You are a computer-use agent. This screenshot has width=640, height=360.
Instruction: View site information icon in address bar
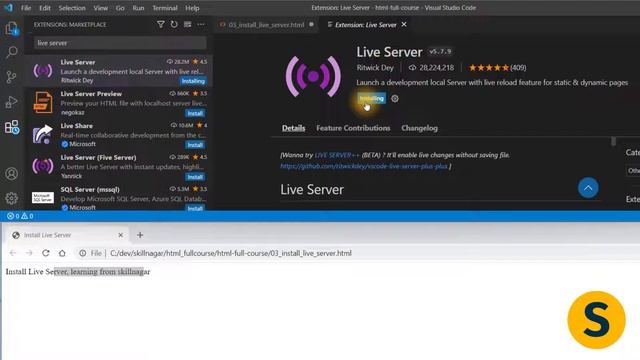pos(83,253)
